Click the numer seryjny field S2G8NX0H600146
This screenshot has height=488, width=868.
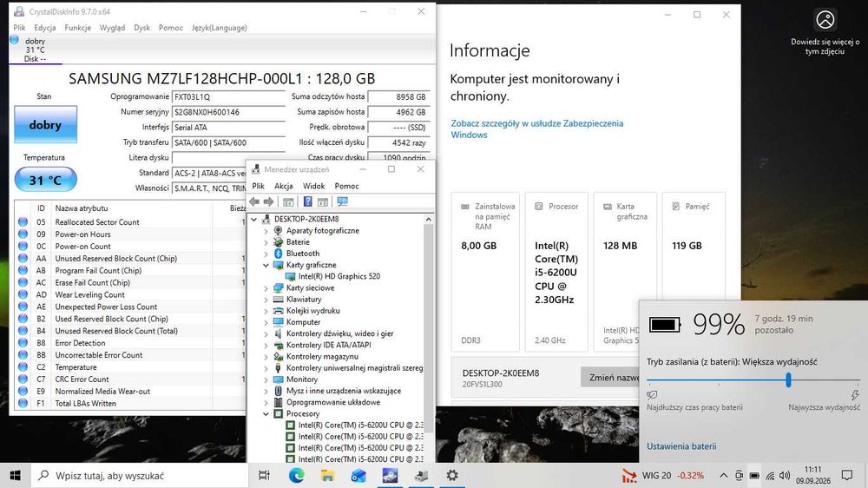coord(228,112)
